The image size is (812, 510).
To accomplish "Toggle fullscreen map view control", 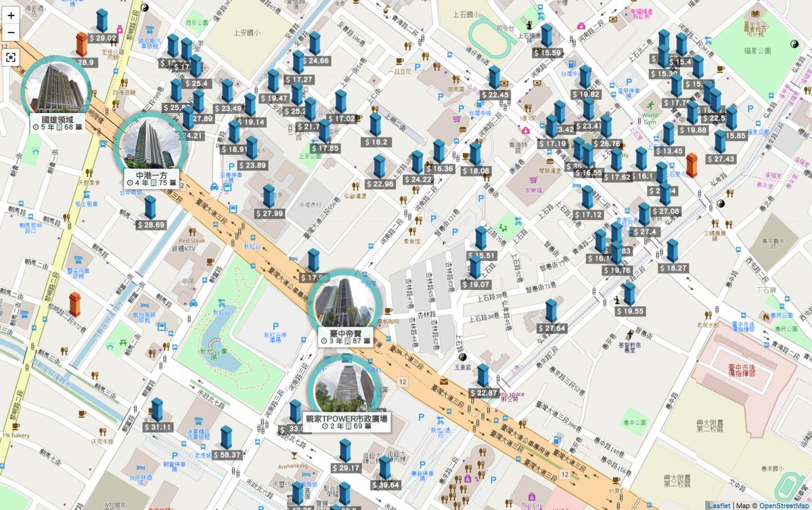I will [x=11, y=57].
